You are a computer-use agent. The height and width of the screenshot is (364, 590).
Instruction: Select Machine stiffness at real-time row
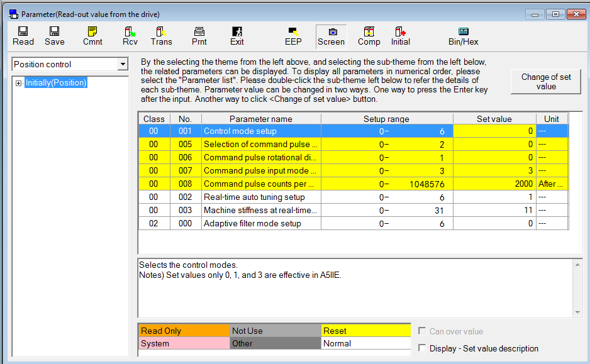(x=353, y=210)
